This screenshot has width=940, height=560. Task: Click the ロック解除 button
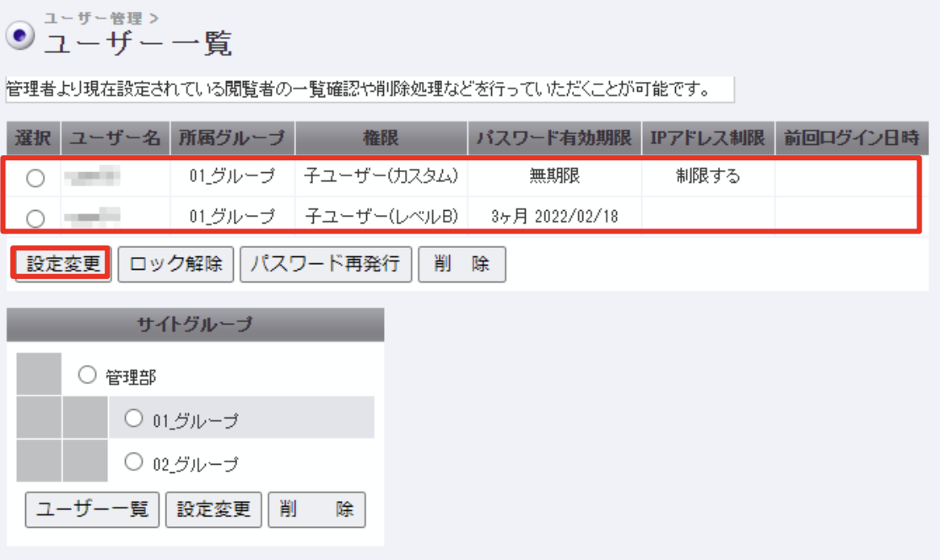coord(176,264)
